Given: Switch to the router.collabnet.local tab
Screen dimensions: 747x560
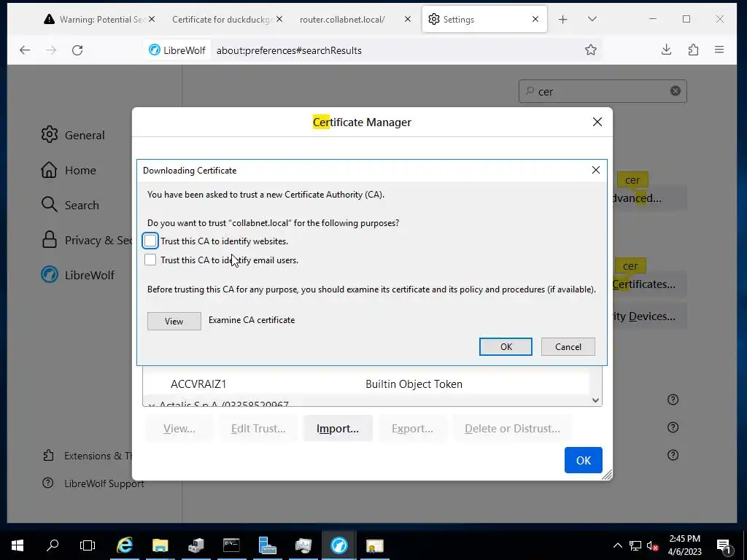Looking at the screenshot, I should click(342, 20).
